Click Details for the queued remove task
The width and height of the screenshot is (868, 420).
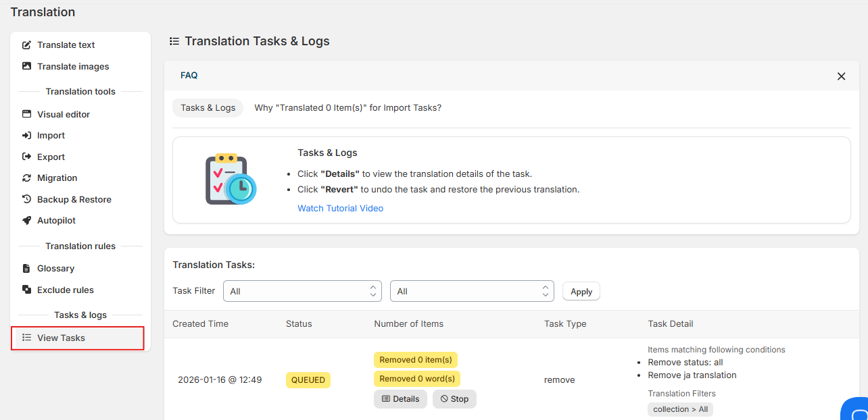(x=400, y=399)
